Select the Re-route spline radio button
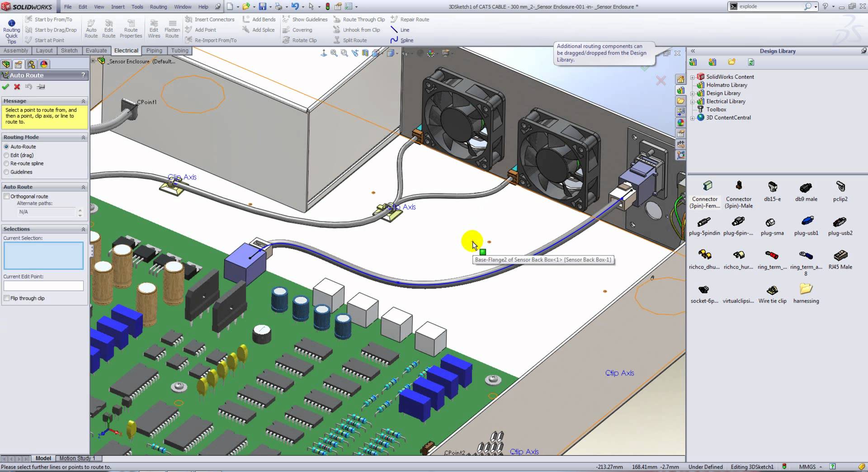This screenshot has height=472, width=868. (6, 164)
